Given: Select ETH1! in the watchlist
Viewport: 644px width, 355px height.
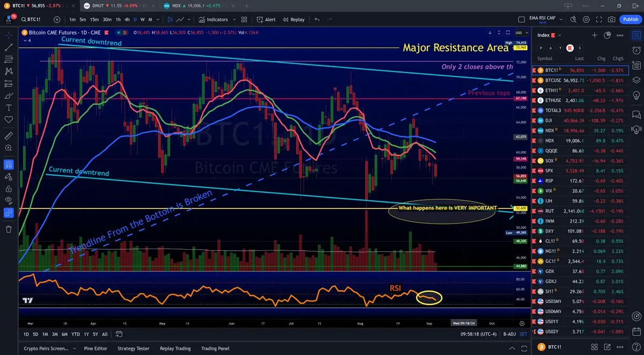Looking at the screenshot, I should pos(580,91).
